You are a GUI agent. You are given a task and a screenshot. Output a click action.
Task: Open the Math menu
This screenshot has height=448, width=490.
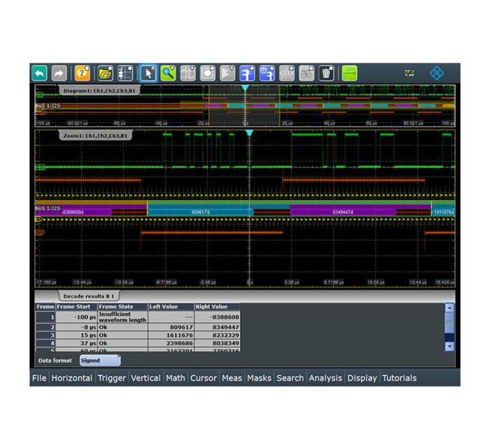coord(175,378)
